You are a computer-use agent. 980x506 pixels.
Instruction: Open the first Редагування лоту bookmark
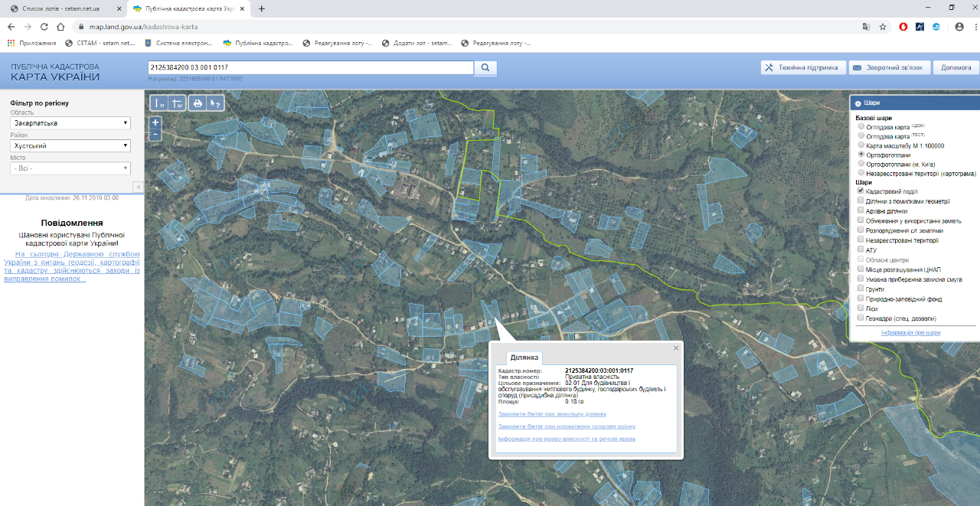pos(338,43)
